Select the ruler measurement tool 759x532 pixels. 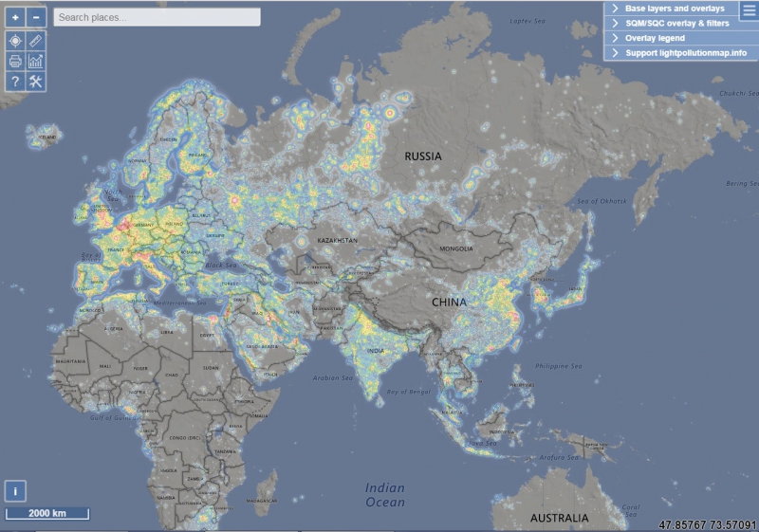coord(36,41)
